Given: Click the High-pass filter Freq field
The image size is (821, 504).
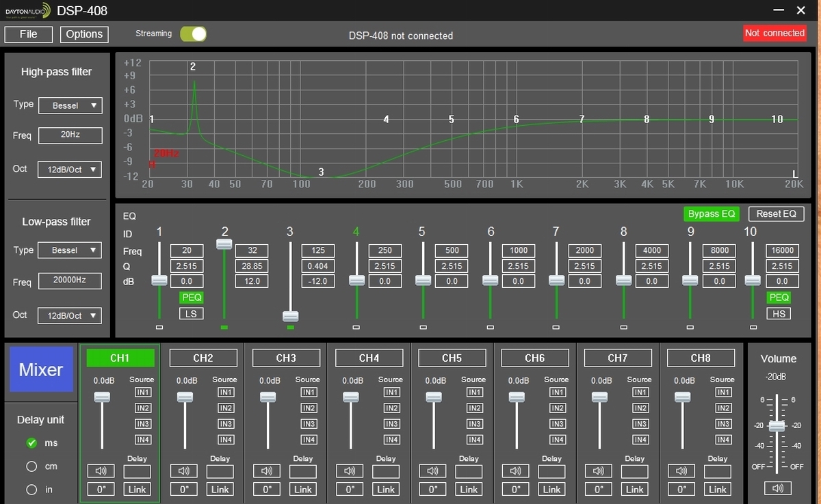Looking at the screenshot, I should [70, 135].
